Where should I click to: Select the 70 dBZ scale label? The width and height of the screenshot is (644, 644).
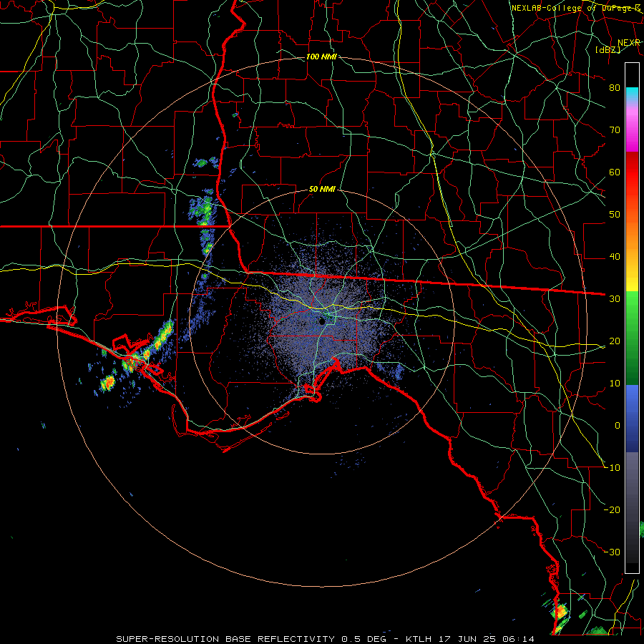coord(615,130)
